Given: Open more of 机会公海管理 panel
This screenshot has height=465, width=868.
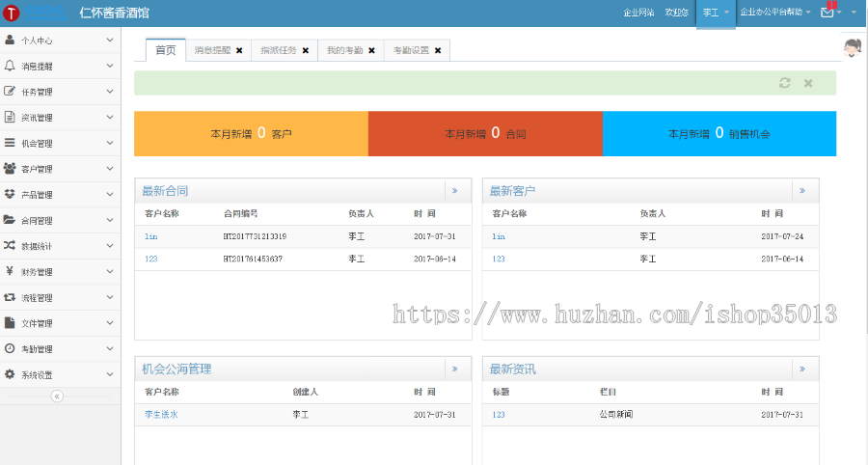Looking at the screenshot, I should 455,369.
